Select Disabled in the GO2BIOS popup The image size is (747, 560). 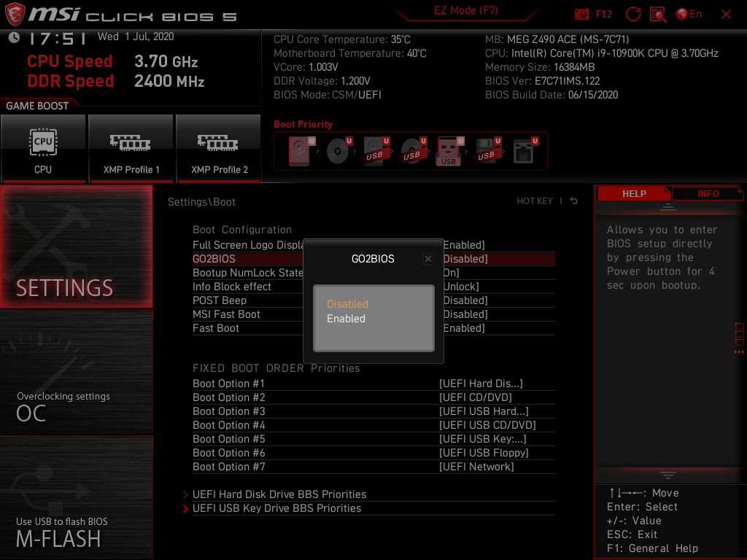point(347,304)
